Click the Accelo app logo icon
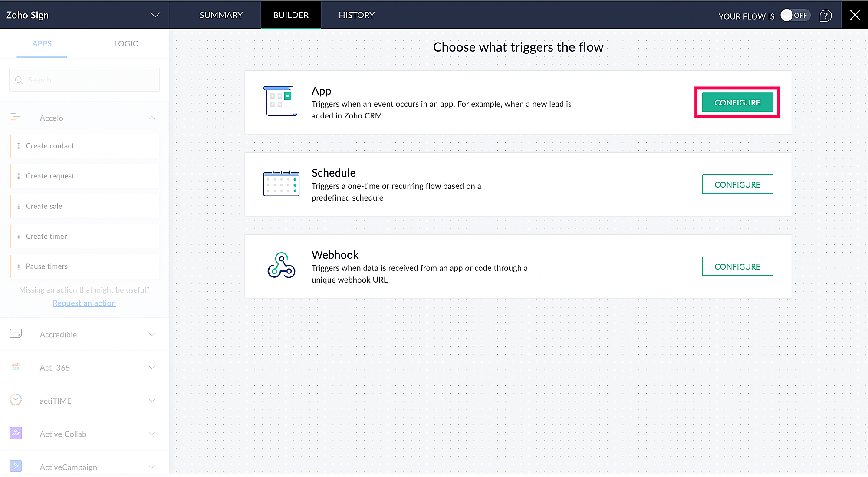 click(x=16, y=117)
